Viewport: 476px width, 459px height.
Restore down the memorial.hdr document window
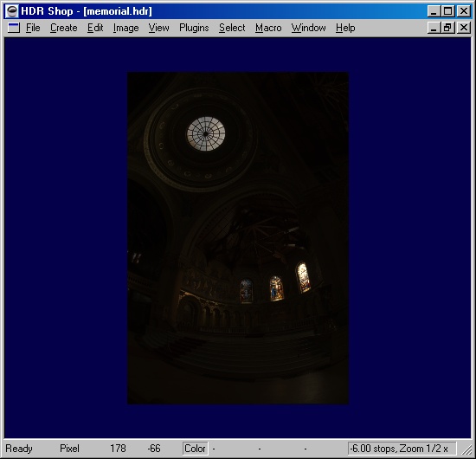pyautogui.click(x=447, y=28)
